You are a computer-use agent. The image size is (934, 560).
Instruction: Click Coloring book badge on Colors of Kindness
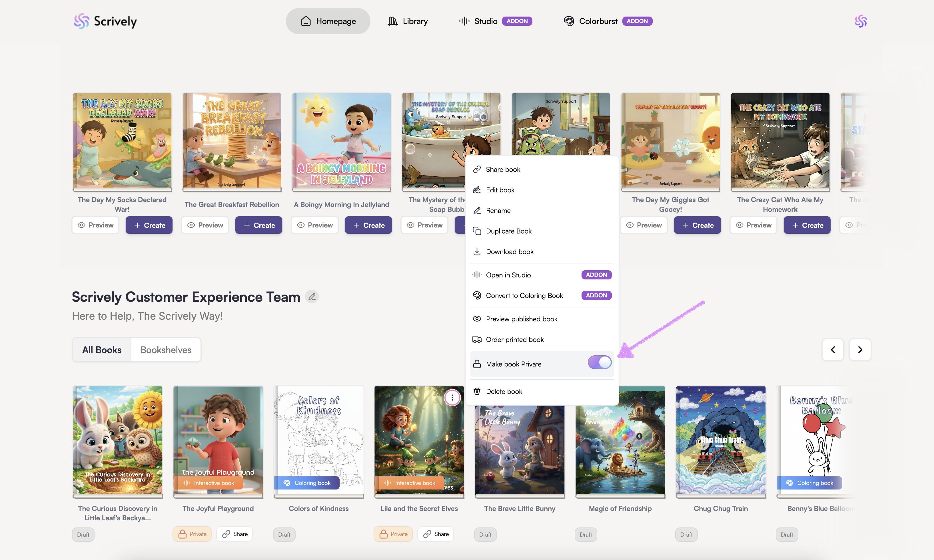coord(306,483)
